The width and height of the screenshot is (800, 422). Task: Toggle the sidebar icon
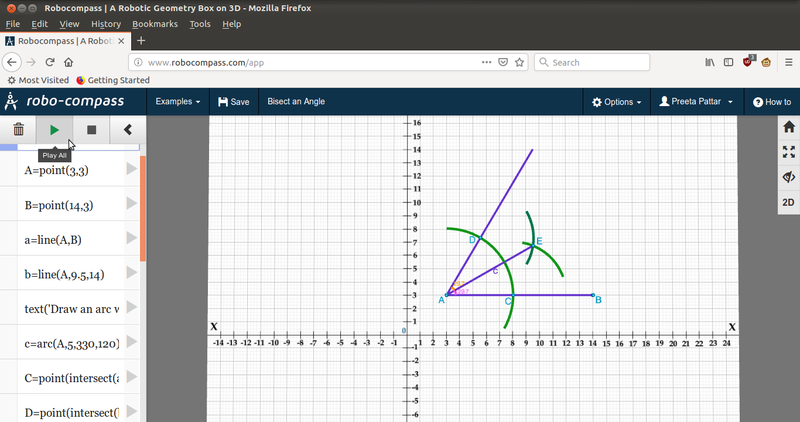pos(729,62)
